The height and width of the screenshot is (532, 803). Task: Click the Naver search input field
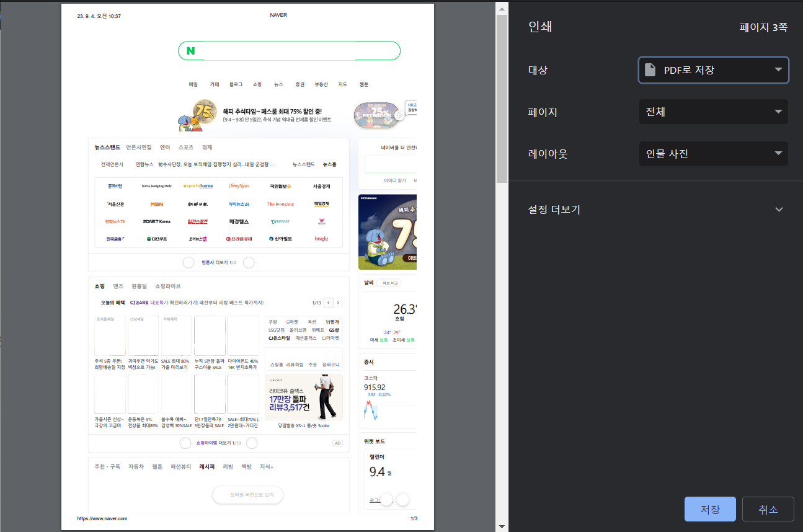[x=289, y=51]
